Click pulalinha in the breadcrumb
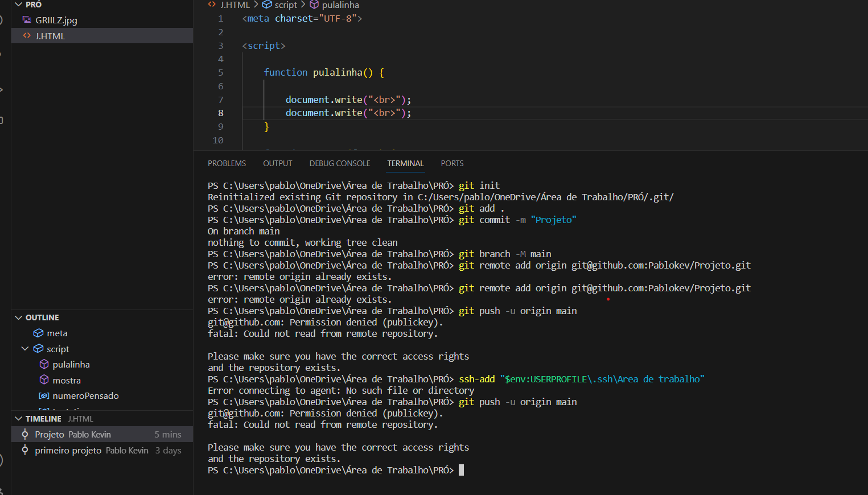The image size is (868, 495). pyautogui.click(x=340, y=5)
